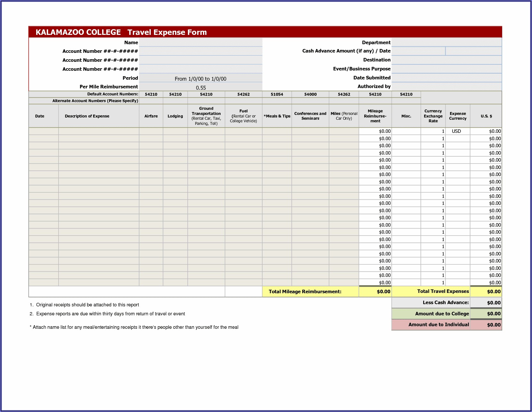The height and width of the screenshot is (412, 532).
Task: Select the Department input field
Action: tap(446, 43)
